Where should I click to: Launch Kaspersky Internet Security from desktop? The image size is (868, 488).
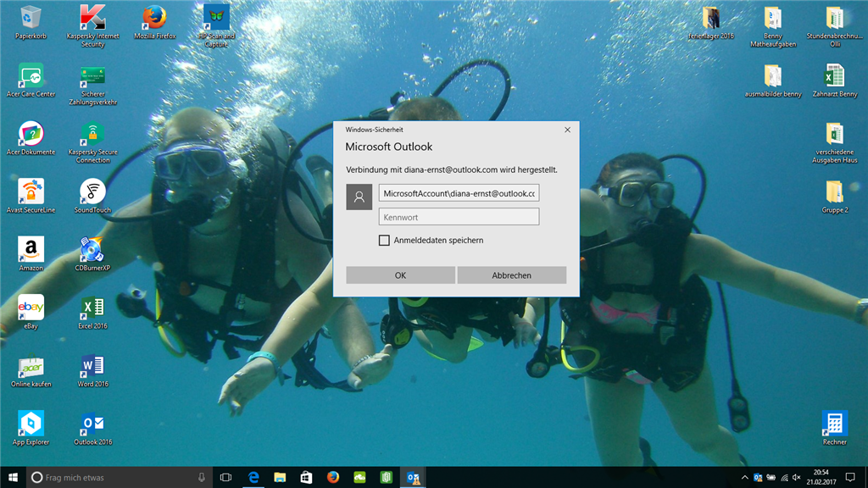pos(92,25)
